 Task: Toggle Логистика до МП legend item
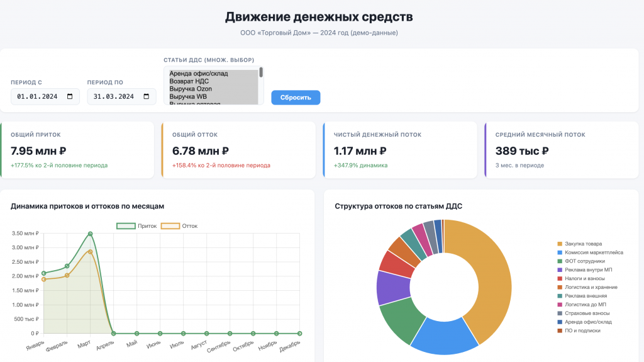[x=582, y=305]
